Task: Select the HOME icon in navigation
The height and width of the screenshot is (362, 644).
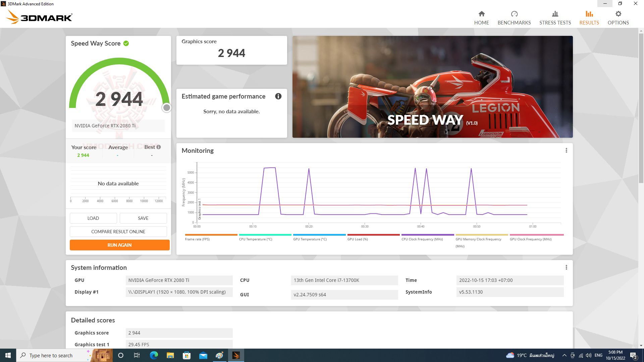Action: point(481,14)
